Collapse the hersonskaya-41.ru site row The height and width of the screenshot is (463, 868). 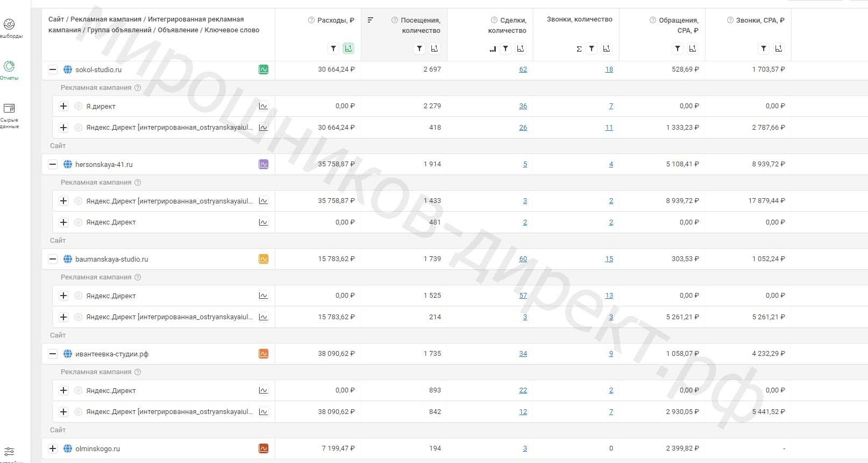point(53,164)
